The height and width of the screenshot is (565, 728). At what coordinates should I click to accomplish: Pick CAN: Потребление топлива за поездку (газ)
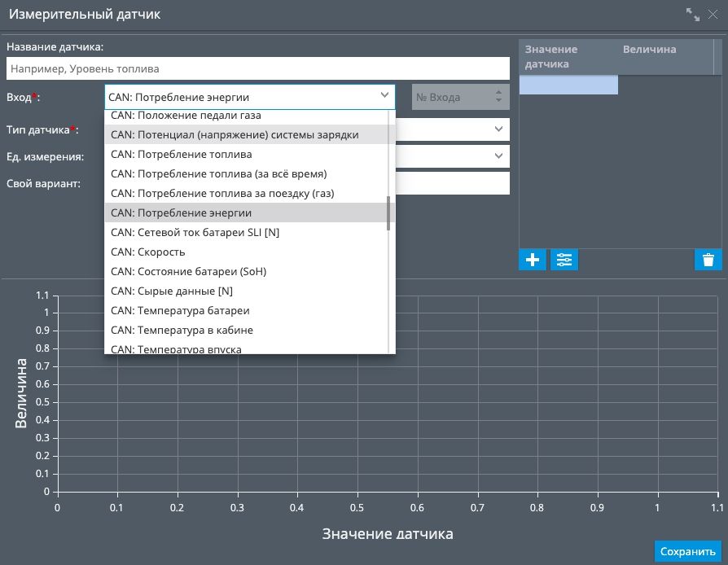click(250, 193)
